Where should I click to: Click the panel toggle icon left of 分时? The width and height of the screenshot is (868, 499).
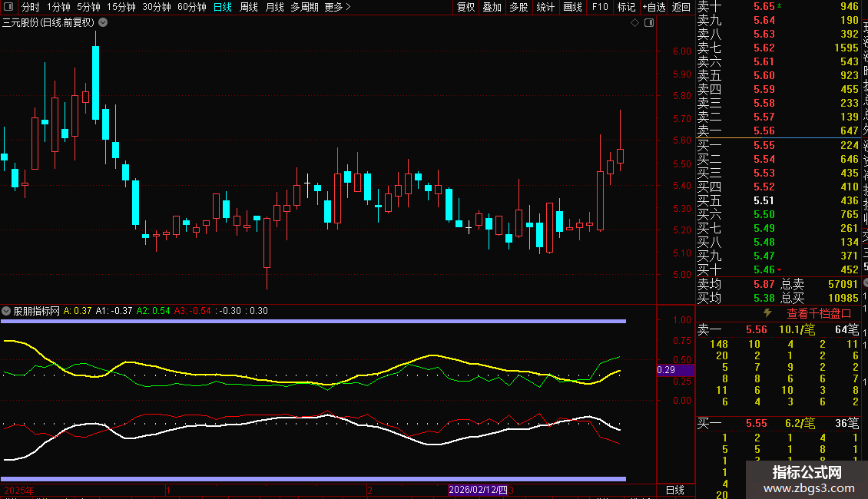8,7
